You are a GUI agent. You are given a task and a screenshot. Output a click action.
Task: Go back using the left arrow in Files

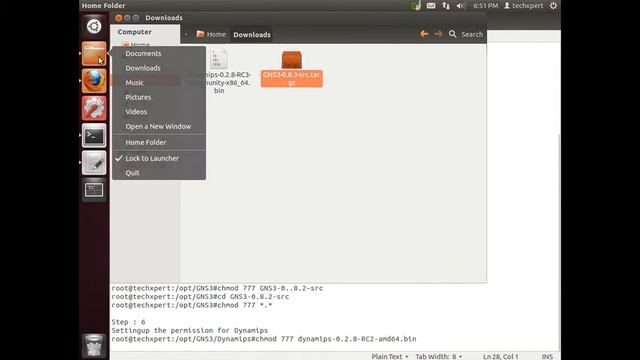click(x=424, y=34)
